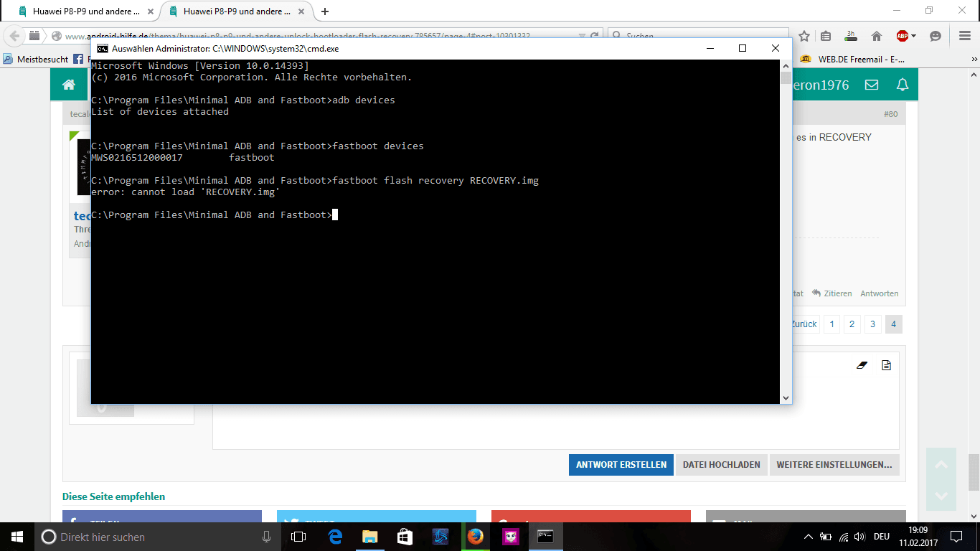Click DATEI HOCHLADEN button
Image resolution: width=980 pixels, height=551 pixels.
point(721,464)
